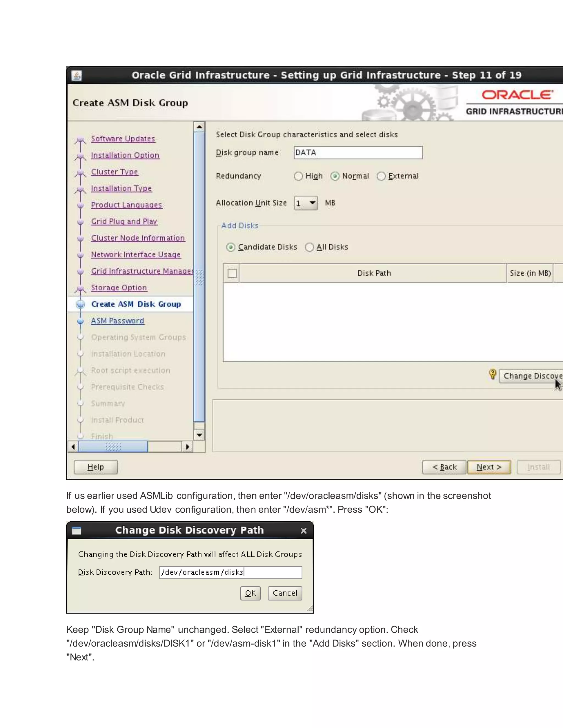The image size is (563, 728).
Task: Select External redundancy option
Action: click(381, 176)
